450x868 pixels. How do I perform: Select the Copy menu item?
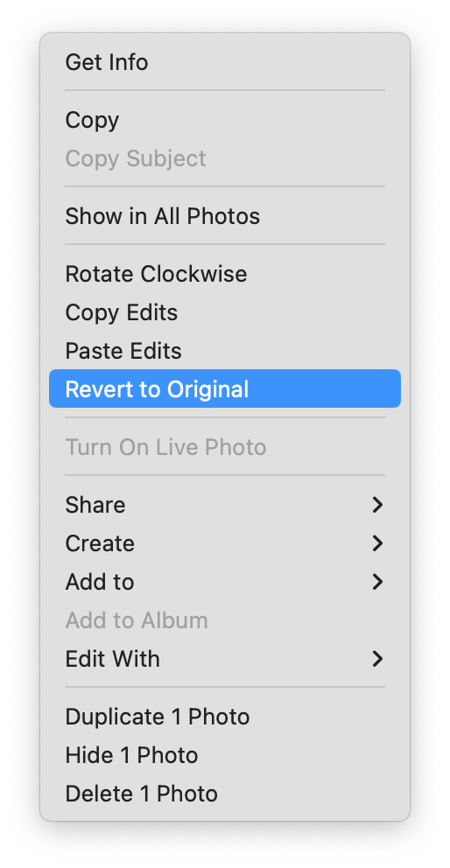coord(224,120)
